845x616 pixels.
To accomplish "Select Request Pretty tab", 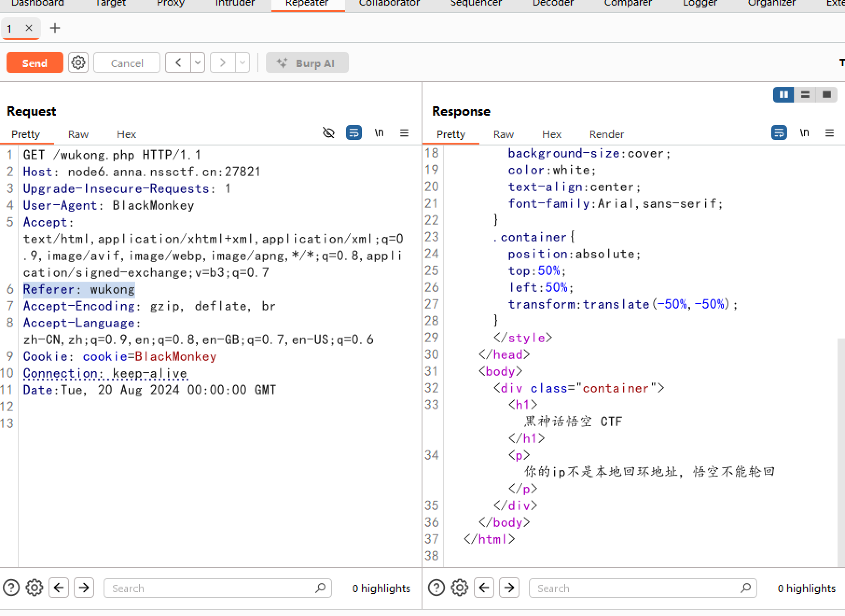I will point(26,134).
